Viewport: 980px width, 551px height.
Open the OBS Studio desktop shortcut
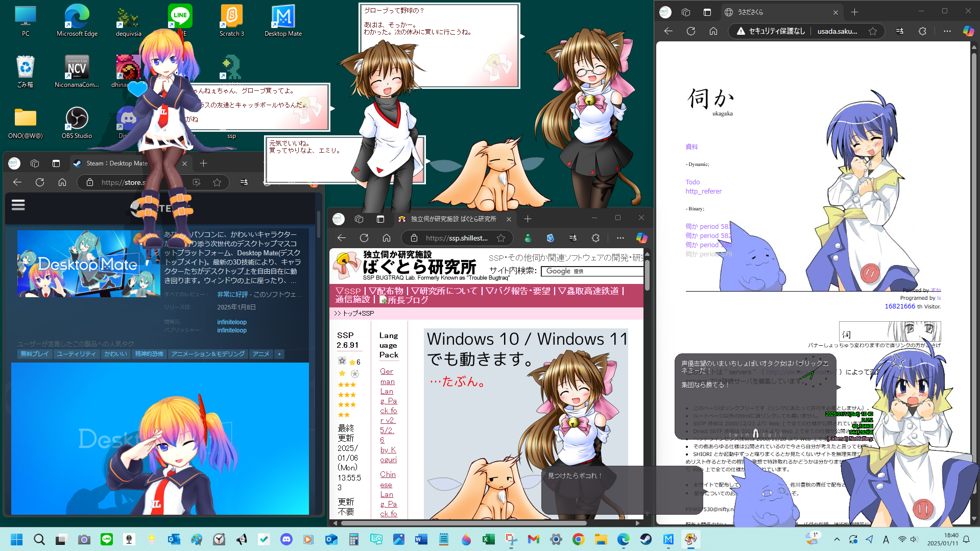tap(77, 123)
